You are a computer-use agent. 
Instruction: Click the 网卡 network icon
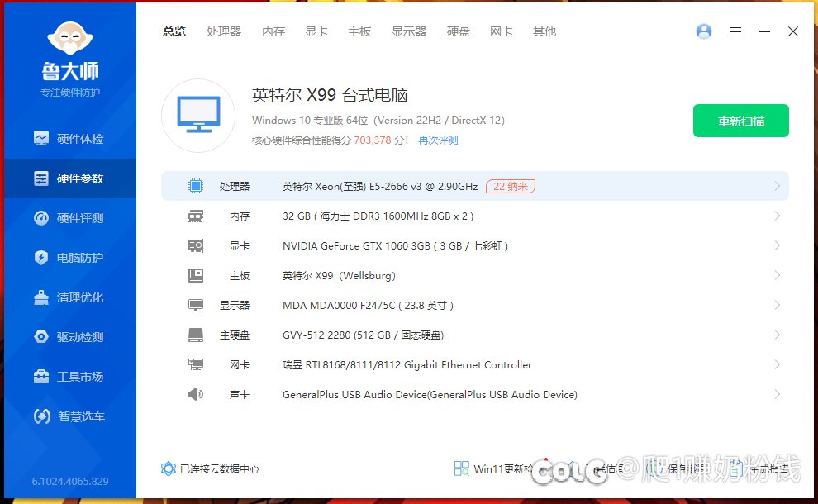click(x=196, y=364)
